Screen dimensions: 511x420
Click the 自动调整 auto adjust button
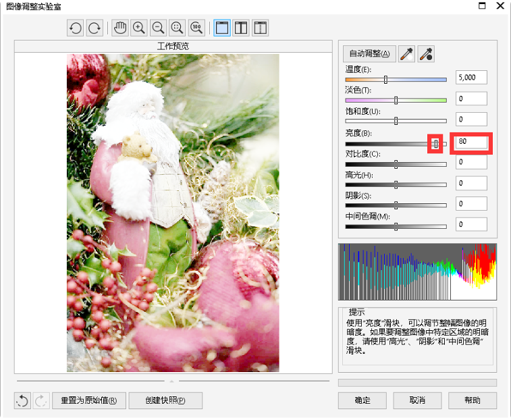(369, 54)
